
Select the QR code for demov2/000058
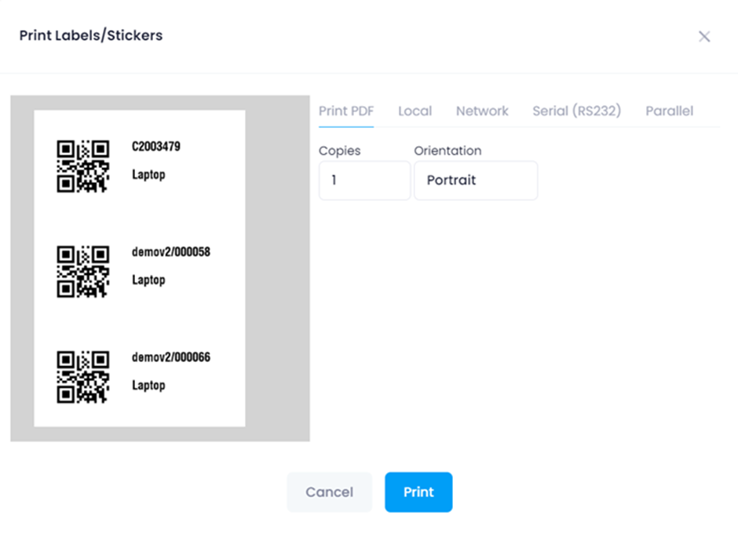click(83, 272)
